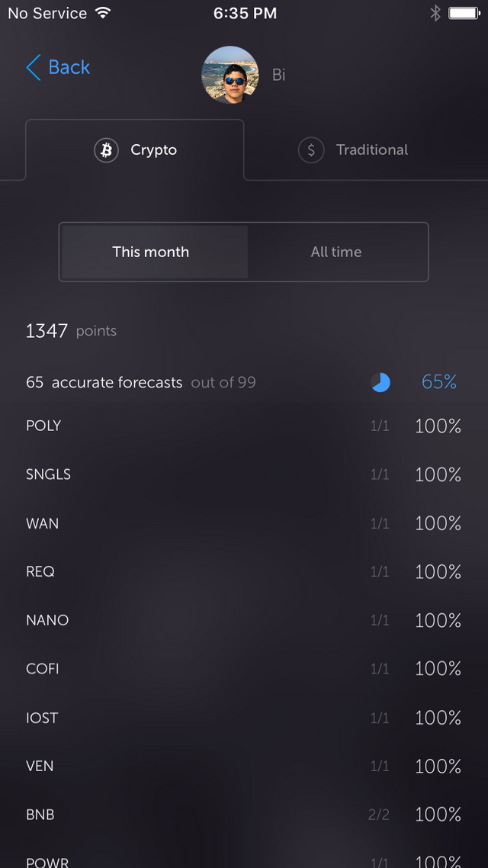
Task: Open the user profile photo
Action: pos(230,75)
